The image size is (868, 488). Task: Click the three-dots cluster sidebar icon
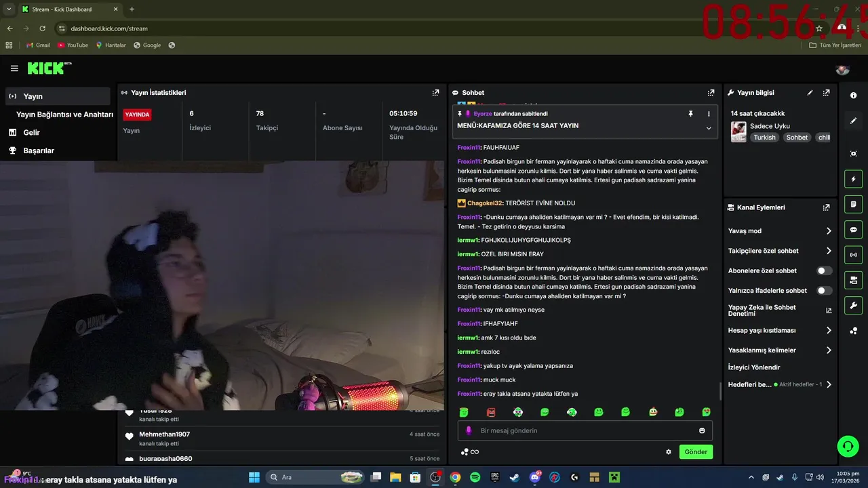click(853, 331)
